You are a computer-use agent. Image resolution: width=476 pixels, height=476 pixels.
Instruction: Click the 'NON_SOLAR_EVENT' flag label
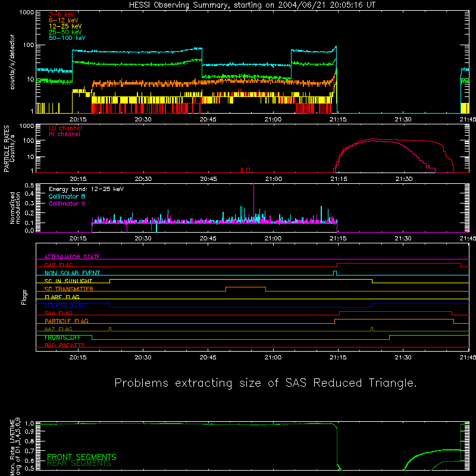pos(72,273)
